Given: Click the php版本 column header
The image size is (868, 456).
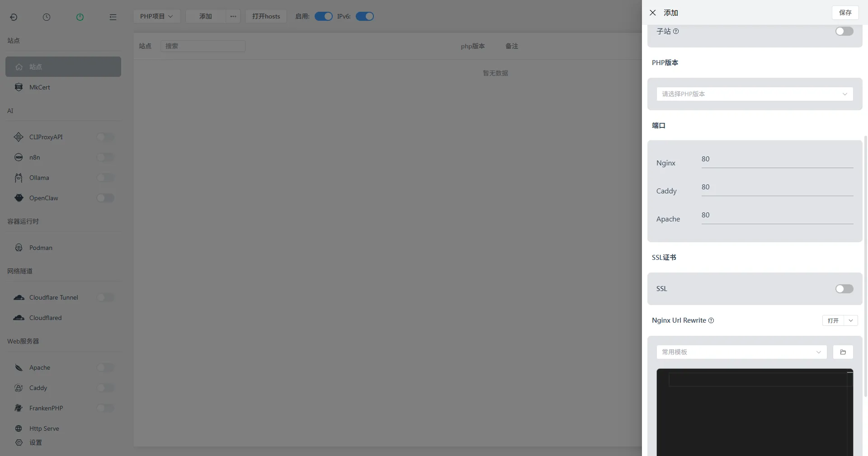Looking at the screenshot, I should (472, 46).
